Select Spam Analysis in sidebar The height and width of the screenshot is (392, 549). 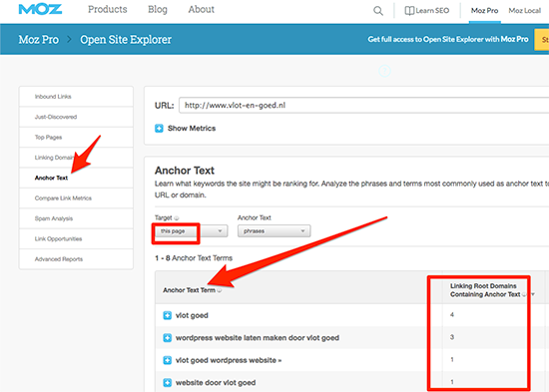[76, 218]
